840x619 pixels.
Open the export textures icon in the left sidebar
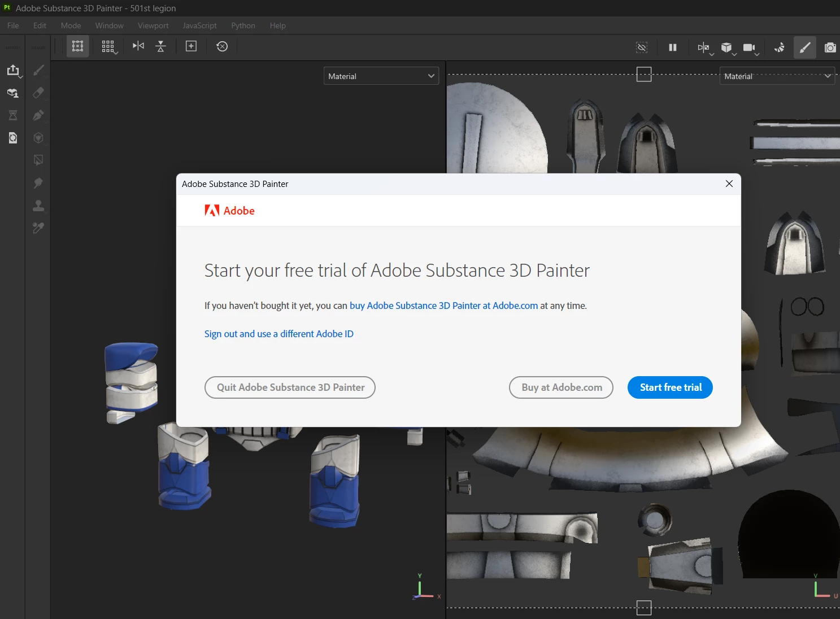13,70
